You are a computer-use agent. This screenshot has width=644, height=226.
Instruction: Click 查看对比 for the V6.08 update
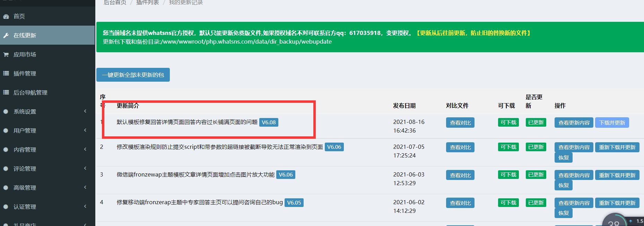click(x=460, y=123)
